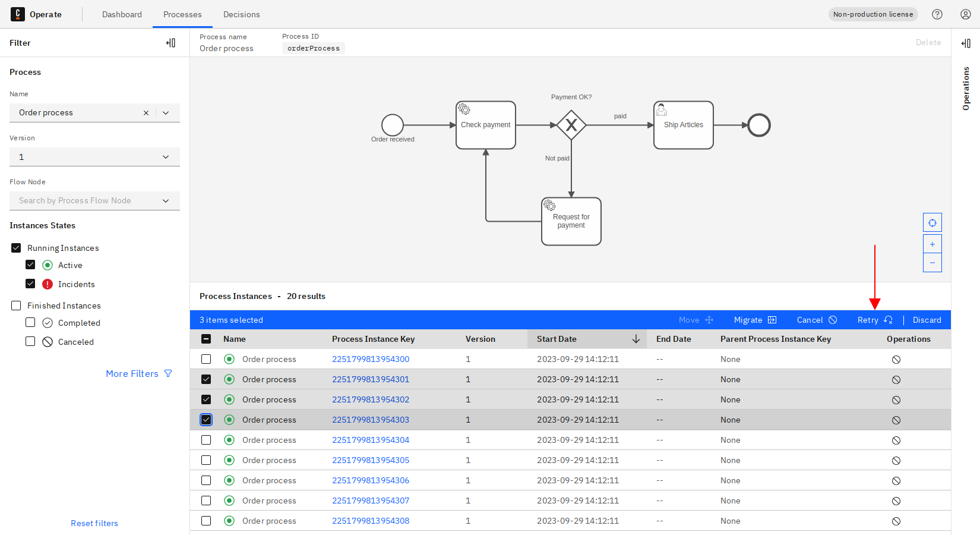Open the process Name dropdown

click(166, 113)
